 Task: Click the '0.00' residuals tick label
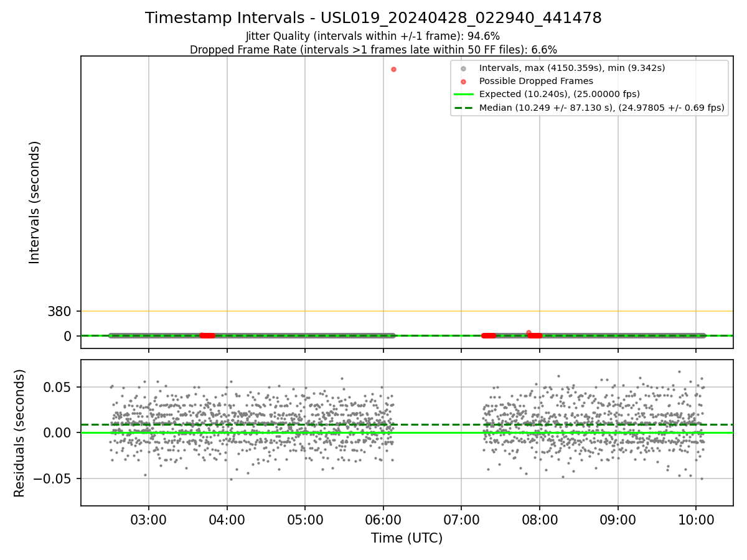click(x=57, y=432)
